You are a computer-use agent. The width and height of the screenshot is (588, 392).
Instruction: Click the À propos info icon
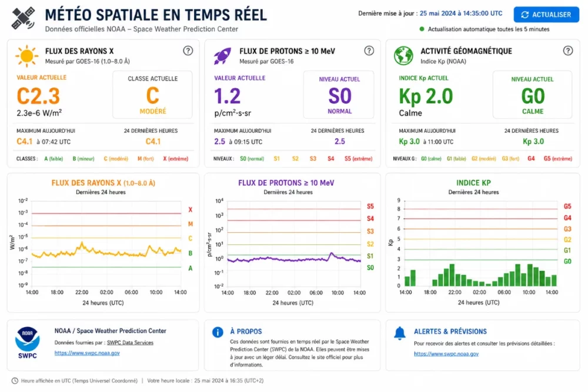(x=218, y=332)
